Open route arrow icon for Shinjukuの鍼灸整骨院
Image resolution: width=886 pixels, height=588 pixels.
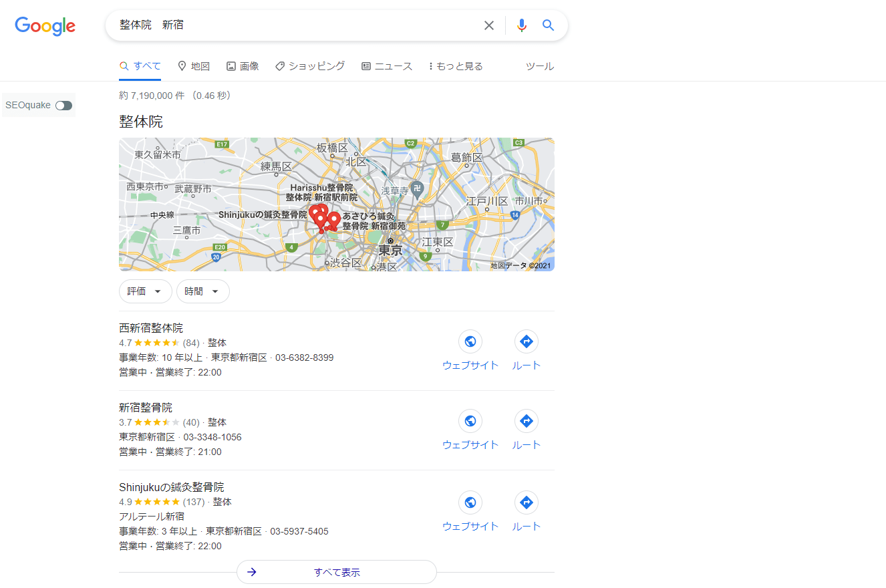(527, 502)
